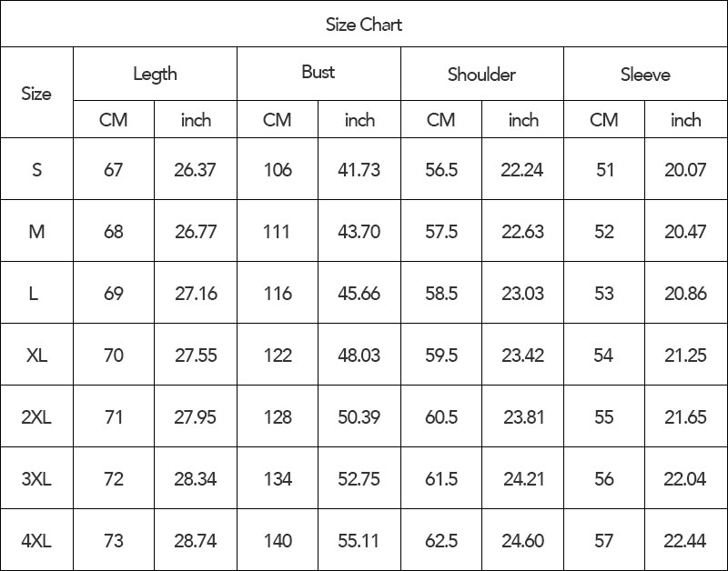Select shoulder inch value 24.60
This screenshot has width=728, height=571.
point(522,540)
